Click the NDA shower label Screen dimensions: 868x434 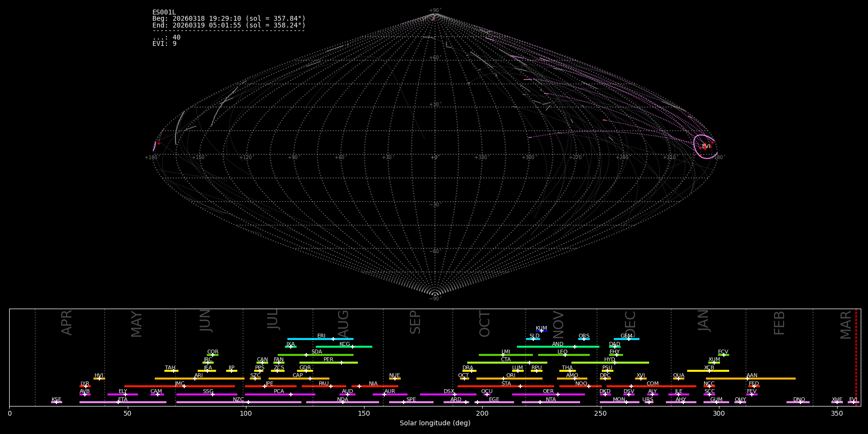[342, 399]
